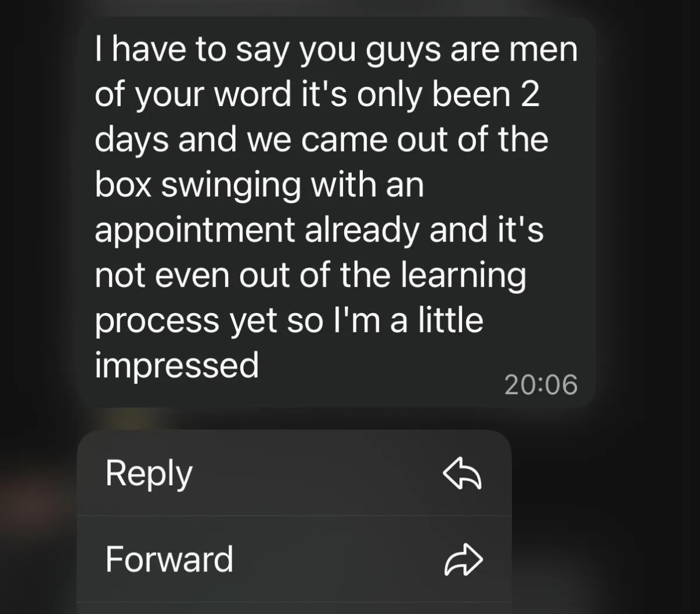The height and width of the screenshot is (614, 700).
Task: Click the 'Reply' text label
Action: [149, 474]
